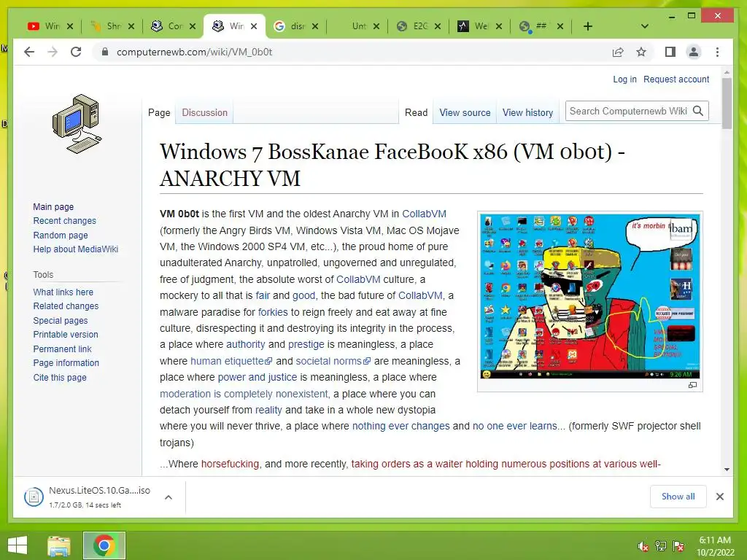The height and width of the screenshot is (560, 747).
Task: Click the scrollbar down arrow
Action: [x=727, y=469]
